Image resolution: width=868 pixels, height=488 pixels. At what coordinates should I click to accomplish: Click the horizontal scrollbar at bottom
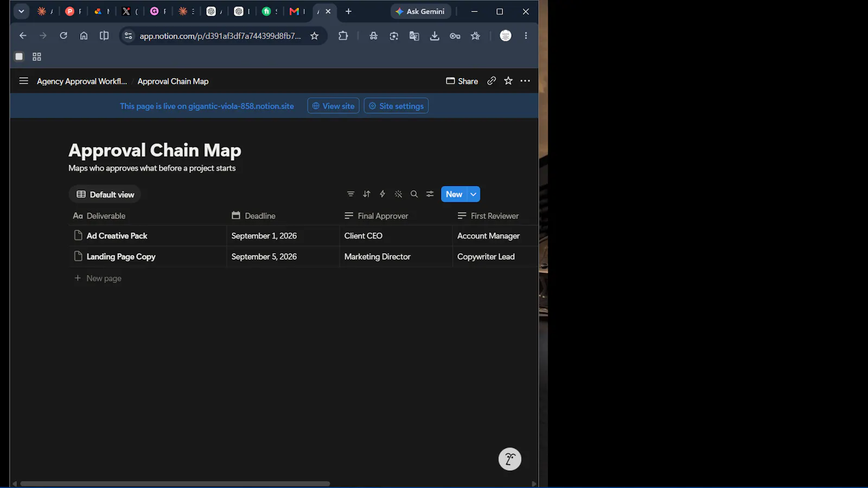[x=175, y=484]
